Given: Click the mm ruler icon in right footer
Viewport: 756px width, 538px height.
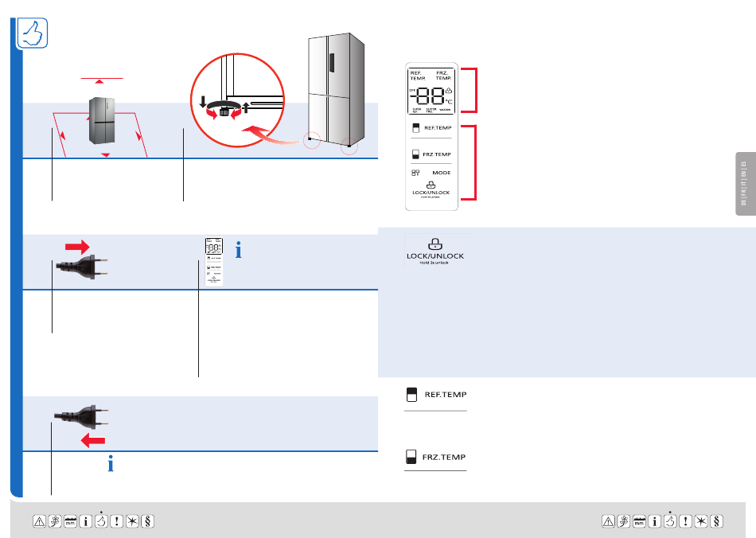Looking at the screenshot, I should (x=639, y=521).
